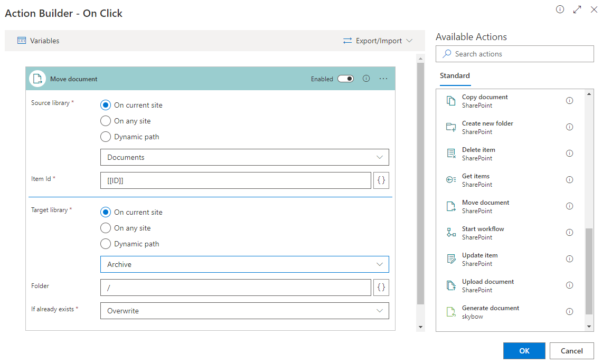Click Variables in the toolbar

click(x=44, y=41)
